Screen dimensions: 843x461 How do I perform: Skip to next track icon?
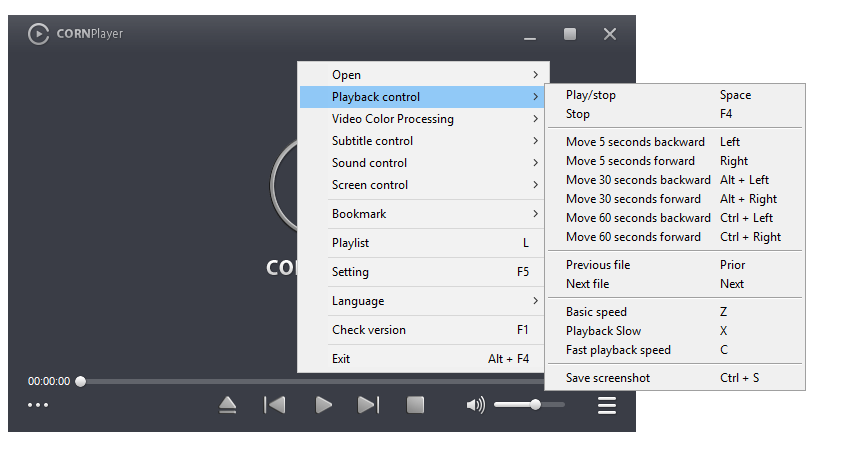(368, 405)
